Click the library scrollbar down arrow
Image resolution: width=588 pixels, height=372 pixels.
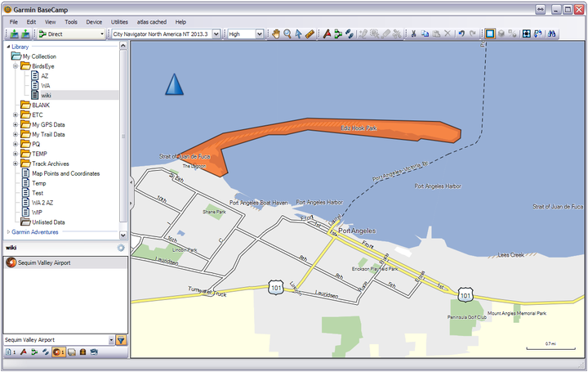click(x=123, y=235)
